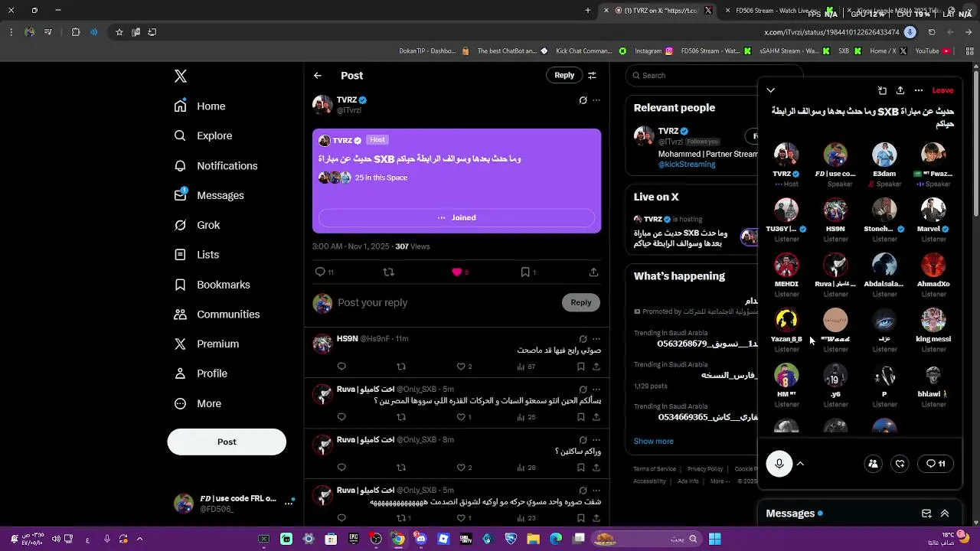Open Premium X icon in sidebar
This screenshot has height=551, width=980.
180,344
